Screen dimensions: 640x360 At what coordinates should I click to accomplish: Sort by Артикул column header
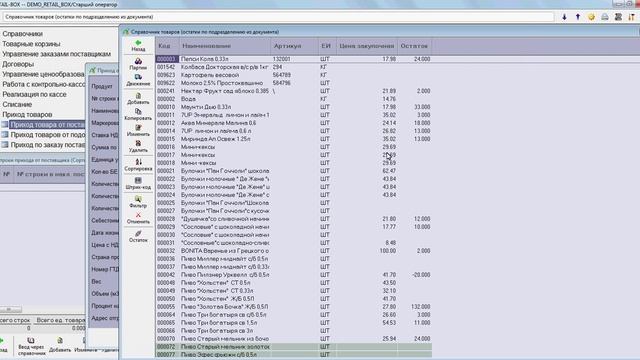294,46
